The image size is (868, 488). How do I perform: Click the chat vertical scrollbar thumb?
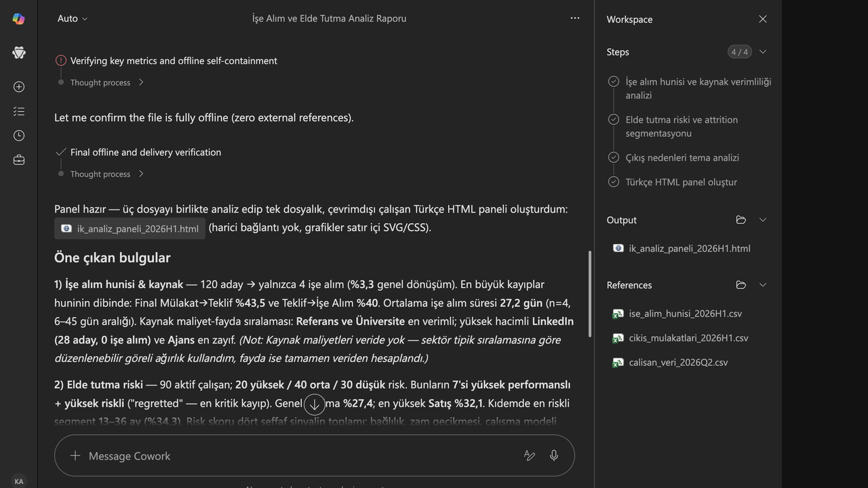pos(590,293)
